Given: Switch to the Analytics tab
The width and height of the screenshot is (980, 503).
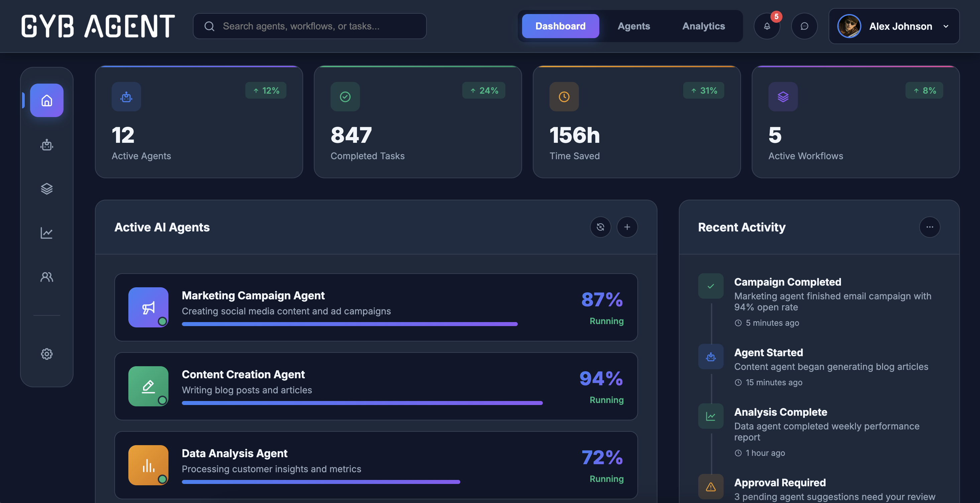Looking at the screenshot, I should pos(704,26).
